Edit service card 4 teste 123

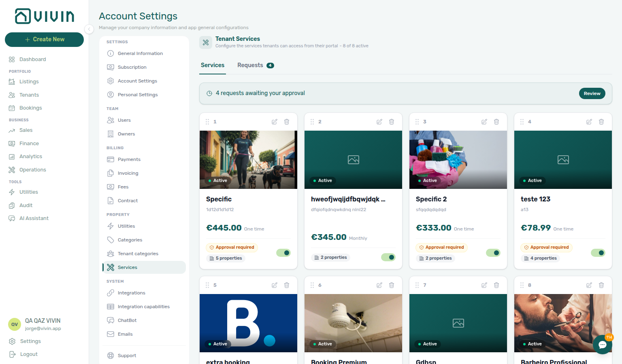pyautogui.click(x=589, y=122)
